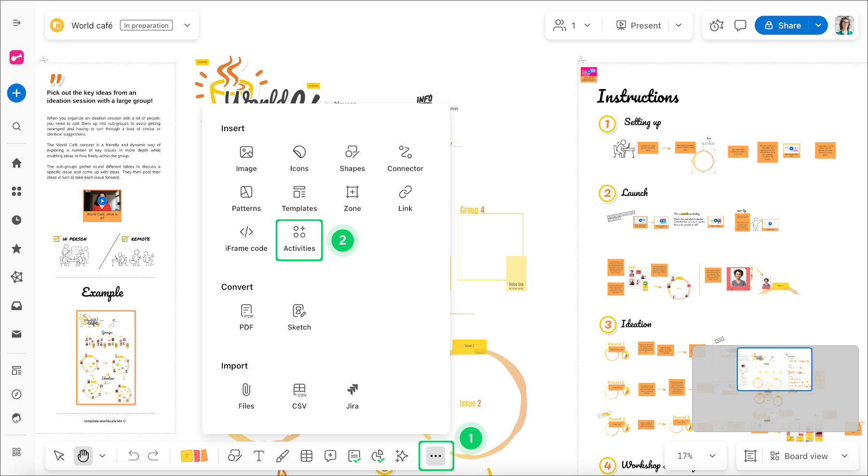Add a comment with the comment tool
The image size is (868, 476).
(x=330, y=455)
